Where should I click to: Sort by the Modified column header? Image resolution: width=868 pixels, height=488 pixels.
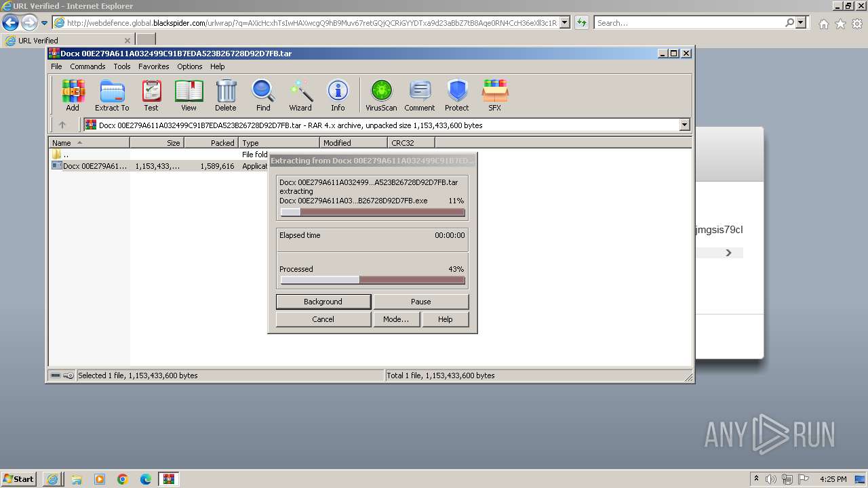tap(353, 143)
